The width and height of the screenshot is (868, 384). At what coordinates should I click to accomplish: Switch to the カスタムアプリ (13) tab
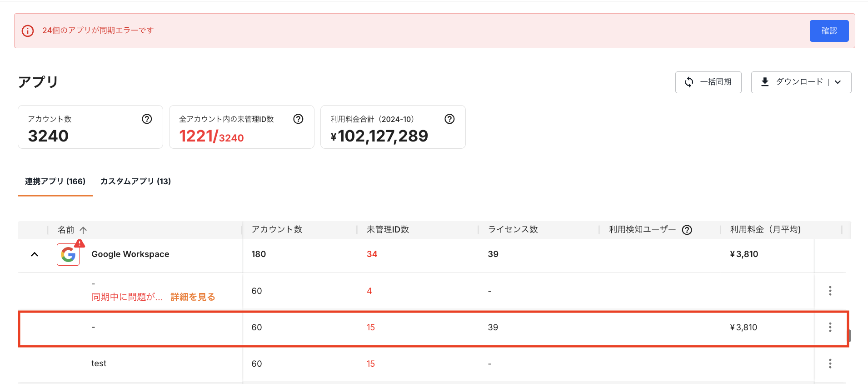(135, 182)
